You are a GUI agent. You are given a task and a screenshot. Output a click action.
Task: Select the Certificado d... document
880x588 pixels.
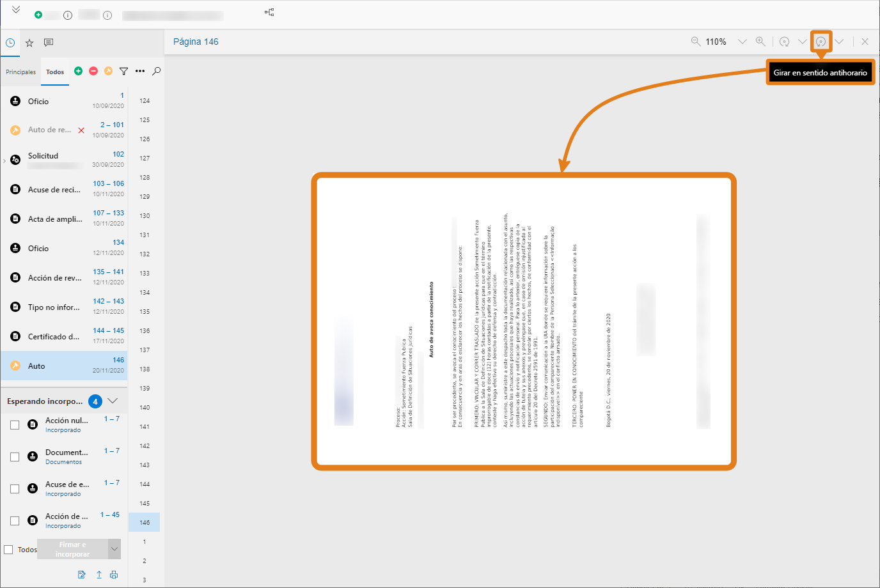coord(64,336)
